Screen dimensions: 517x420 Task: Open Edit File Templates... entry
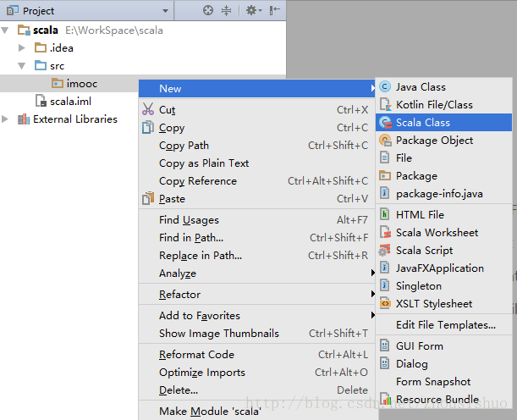pos(443,325)
